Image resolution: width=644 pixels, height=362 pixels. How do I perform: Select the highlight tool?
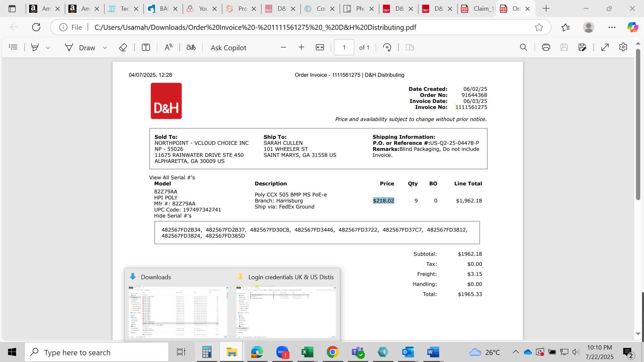(x=35, y=47)
